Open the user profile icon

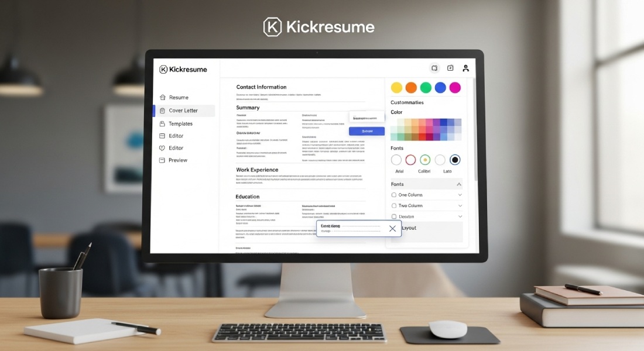pos(466,68)
